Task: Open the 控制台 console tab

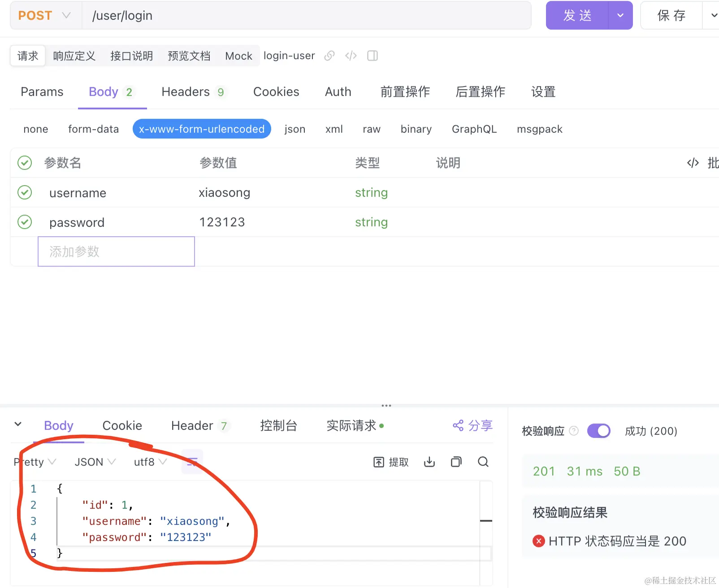Action: point(278,425)
